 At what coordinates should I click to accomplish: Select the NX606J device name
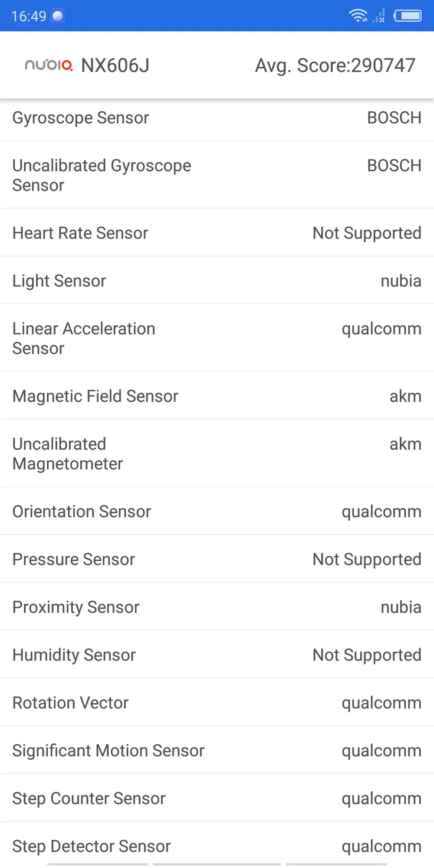click(x=115, y=66)
